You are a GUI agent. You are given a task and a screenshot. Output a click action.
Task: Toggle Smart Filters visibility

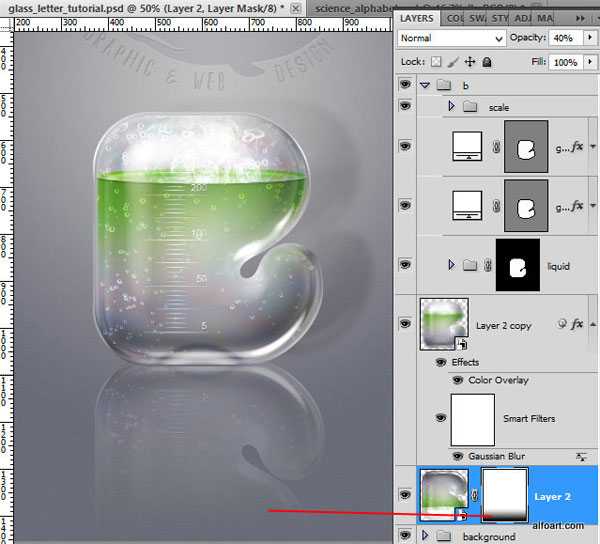(x=440, y=418)
